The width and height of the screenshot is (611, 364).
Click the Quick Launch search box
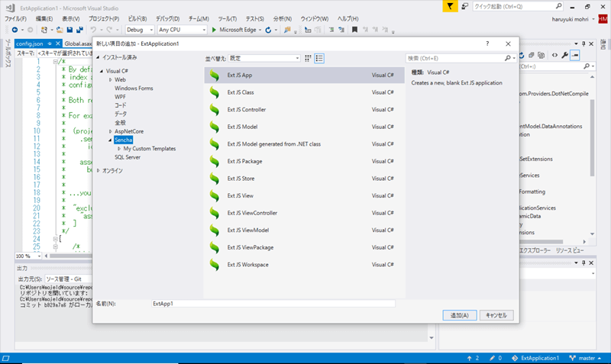click(518, 6)
